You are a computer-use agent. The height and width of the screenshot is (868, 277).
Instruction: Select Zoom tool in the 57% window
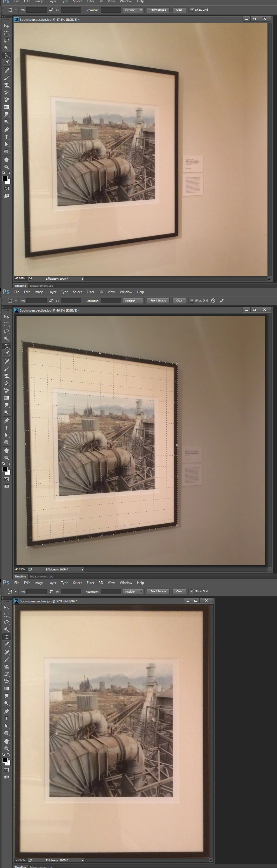pos(6,749)
